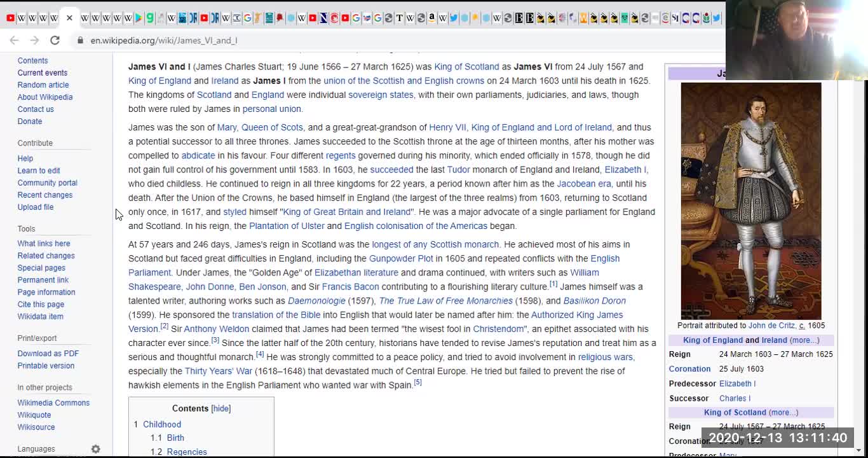Follow Jacobean era link
Screen dimensions: 868x458
(584, 183)
